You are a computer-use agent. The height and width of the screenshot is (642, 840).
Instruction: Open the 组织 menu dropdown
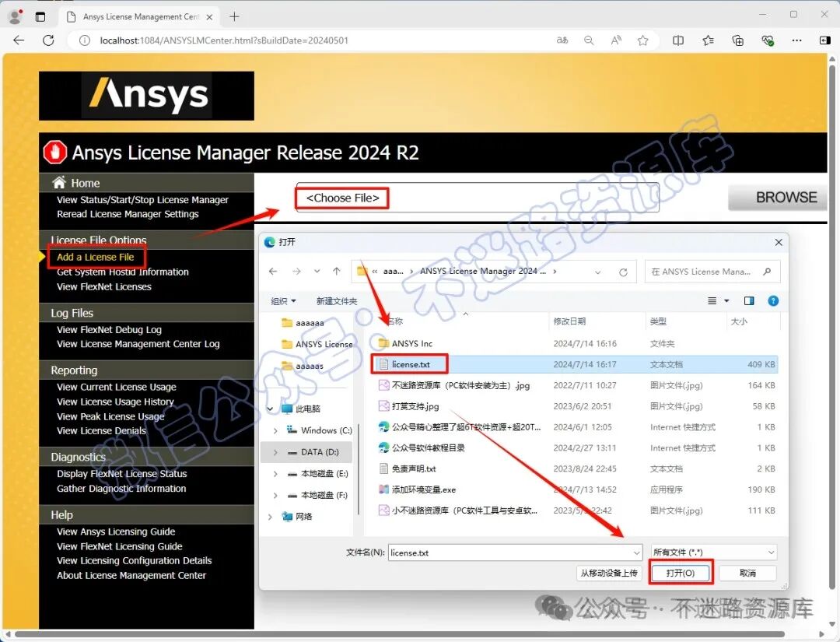coord(283,301)
